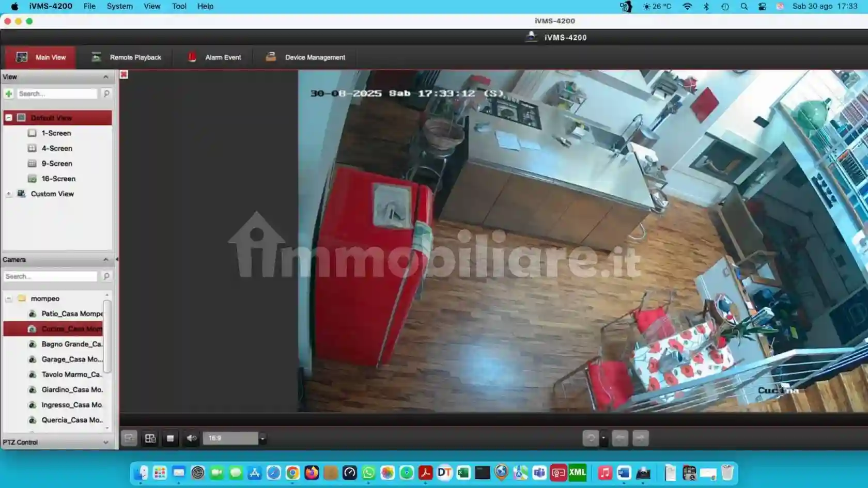Mute audio with the speaker icon
Image resolution: width=868 pixels, height=488 pixels.
pos(191,438)
